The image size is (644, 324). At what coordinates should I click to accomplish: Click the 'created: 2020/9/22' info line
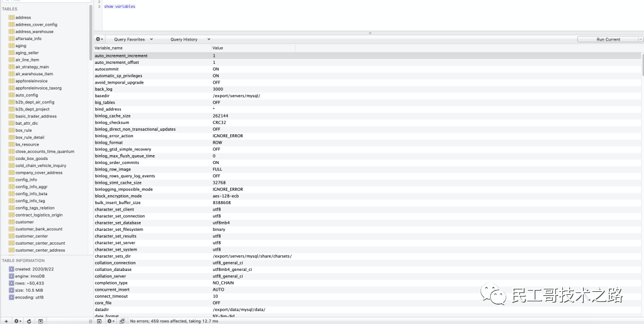pos(35,269)
